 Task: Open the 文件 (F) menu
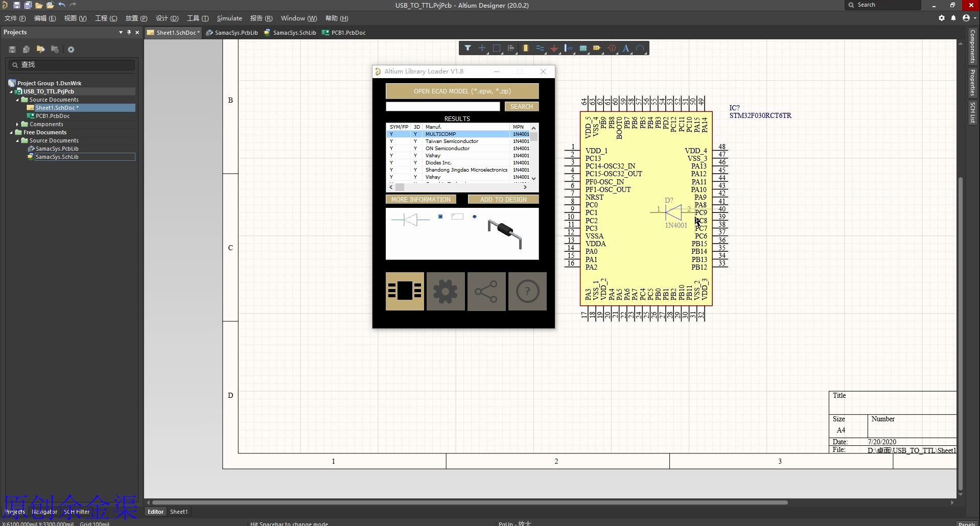tap(15, 18)
